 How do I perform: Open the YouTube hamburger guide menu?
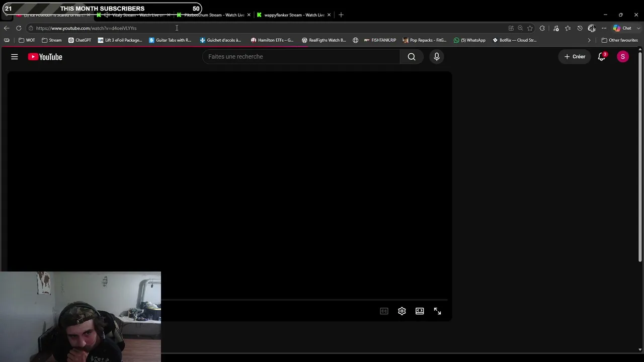pos(15,57)
